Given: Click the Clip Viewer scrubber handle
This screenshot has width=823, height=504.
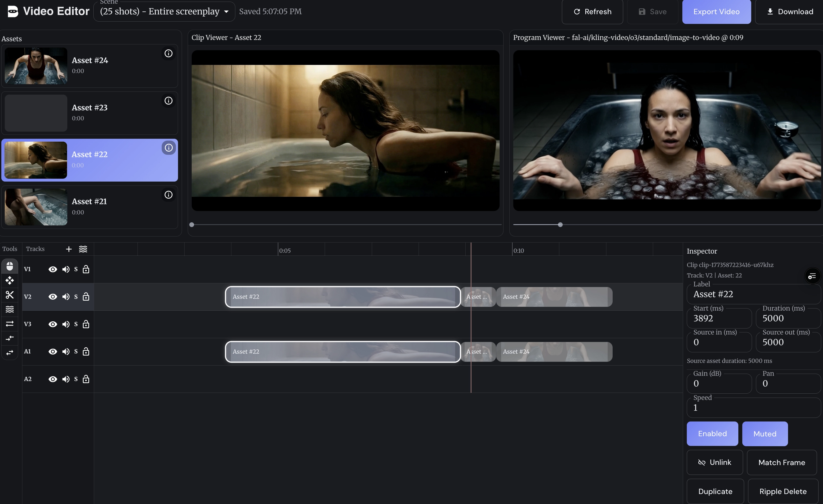Looking at the screenshot, I should point(192,225).
